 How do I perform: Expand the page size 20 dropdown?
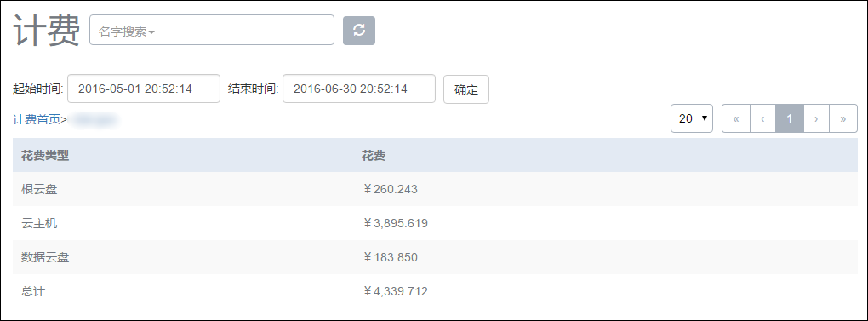click(x=691, y=118)
